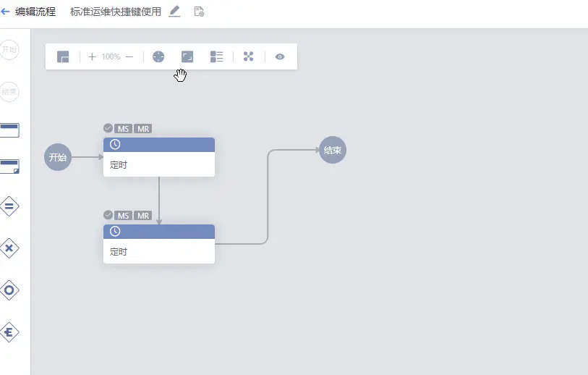Toggle the eye preview icon in toolbar
This screenshot has height=375, width=588.
280,56
